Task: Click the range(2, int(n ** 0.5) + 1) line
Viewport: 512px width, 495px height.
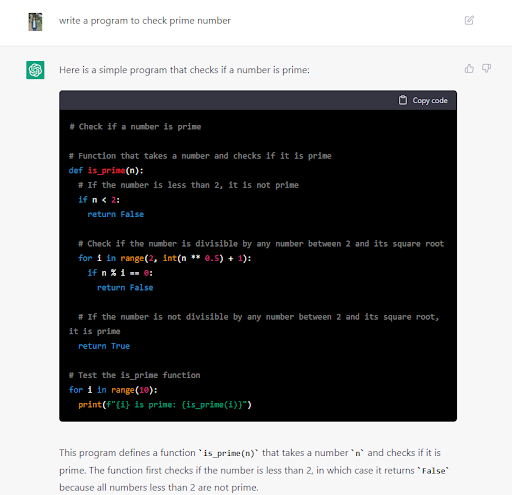Action: 165,258
